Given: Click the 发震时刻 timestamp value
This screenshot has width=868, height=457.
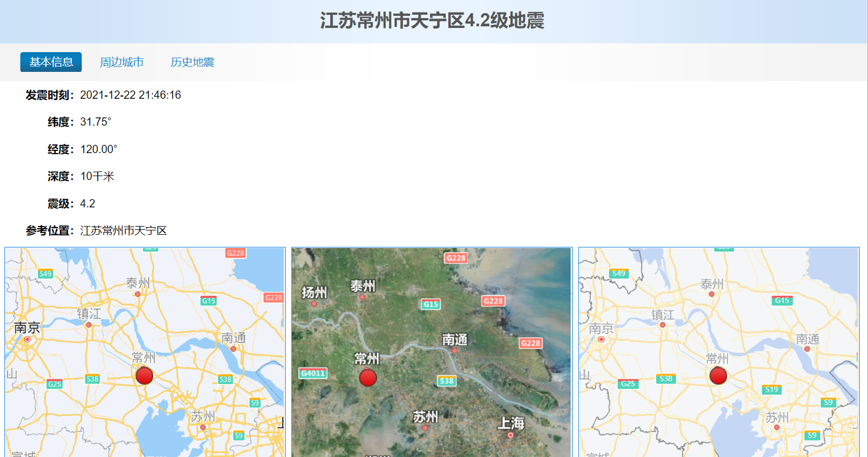Looking at the screenshot, I should (x=131, y=95).
